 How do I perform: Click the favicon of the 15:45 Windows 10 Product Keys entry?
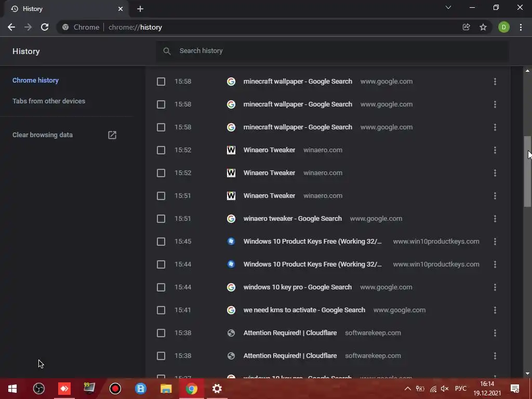pyautogui.click(x=231, y=242)
